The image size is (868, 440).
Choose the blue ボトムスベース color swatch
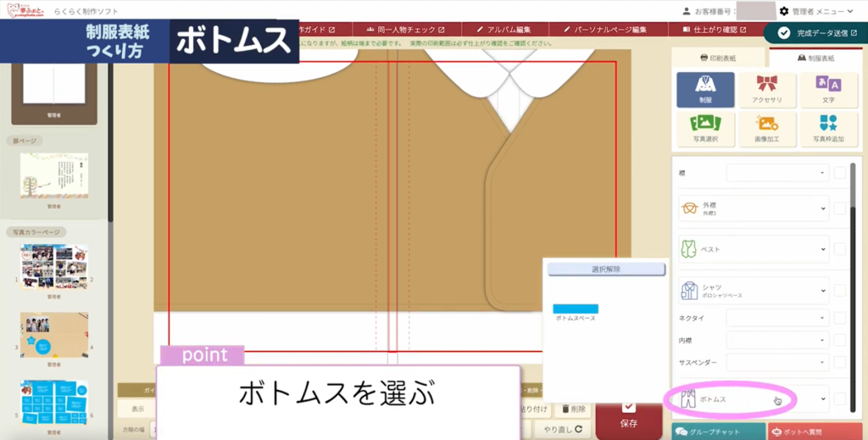pyautogui.click(x=576, y=309)
